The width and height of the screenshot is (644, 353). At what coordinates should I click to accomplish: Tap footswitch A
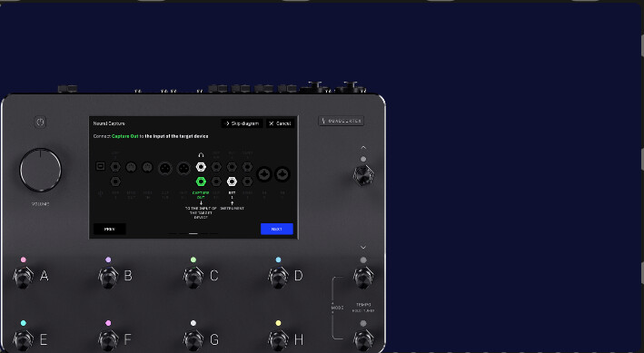coord(23,277)
